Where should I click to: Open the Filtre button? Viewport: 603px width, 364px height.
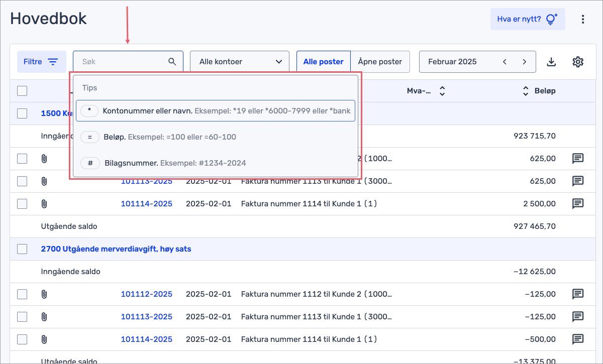coord(42,62)
